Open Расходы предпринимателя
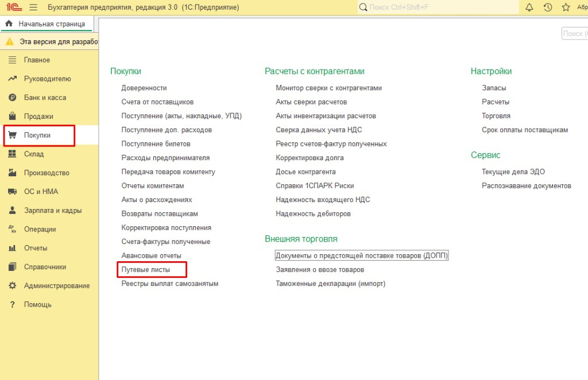This screenshot has width=588, height=380. (x=165, y=158)
